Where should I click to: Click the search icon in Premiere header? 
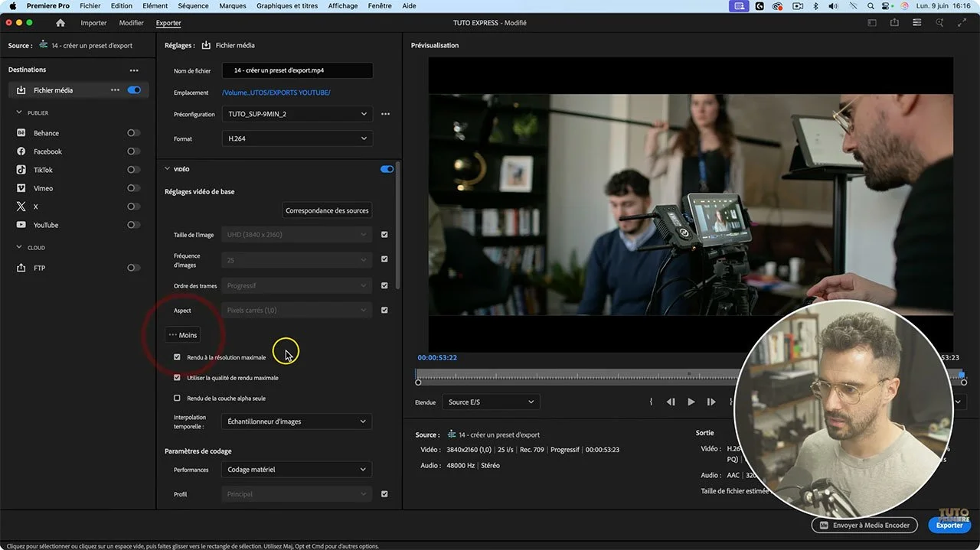point(939,23)
